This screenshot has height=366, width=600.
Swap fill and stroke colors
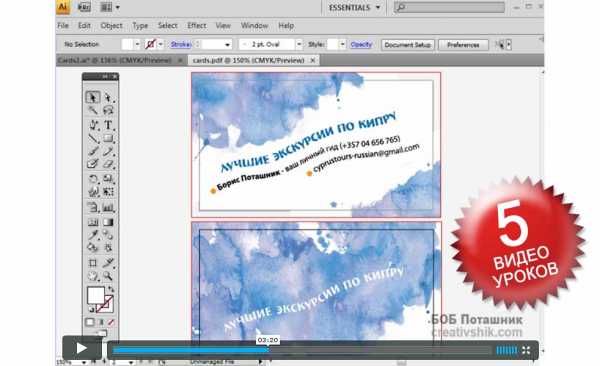pyautogui.click(x=111, y=289)
